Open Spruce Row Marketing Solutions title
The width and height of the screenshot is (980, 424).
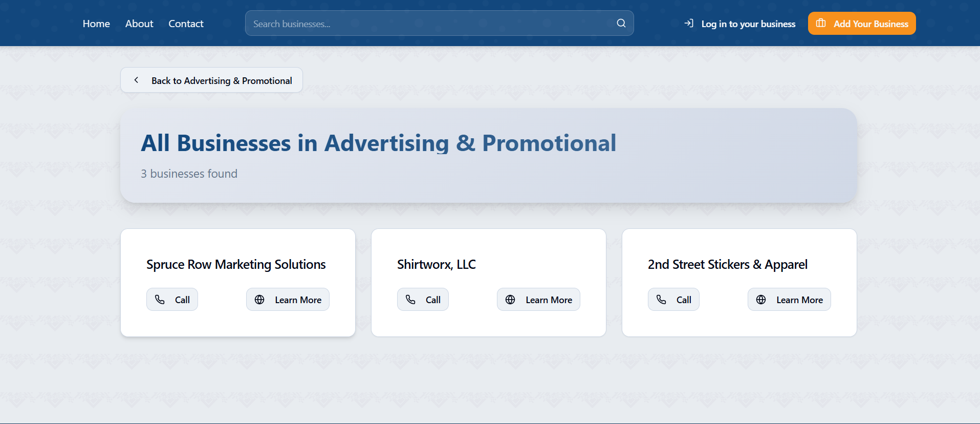(x=236, y=264)
